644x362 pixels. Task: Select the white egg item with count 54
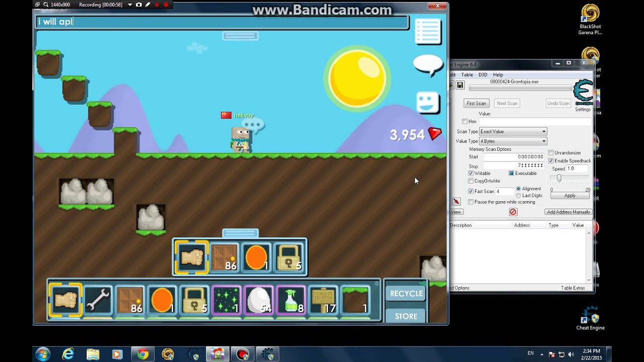coord(259,300)
